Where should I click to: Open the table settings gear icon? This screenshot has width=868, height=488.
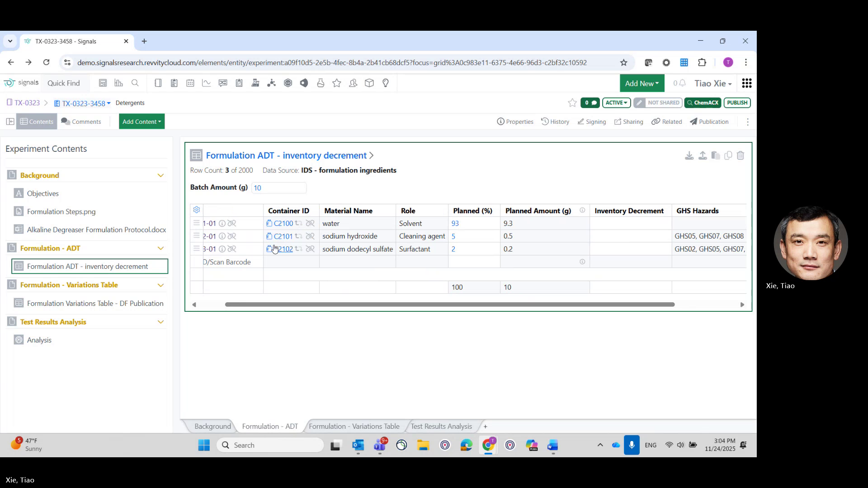click(196, 210)
